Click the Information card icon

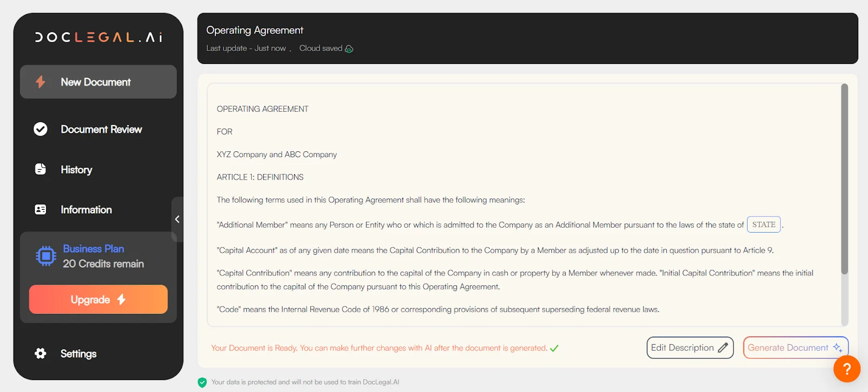click(41, 209)
